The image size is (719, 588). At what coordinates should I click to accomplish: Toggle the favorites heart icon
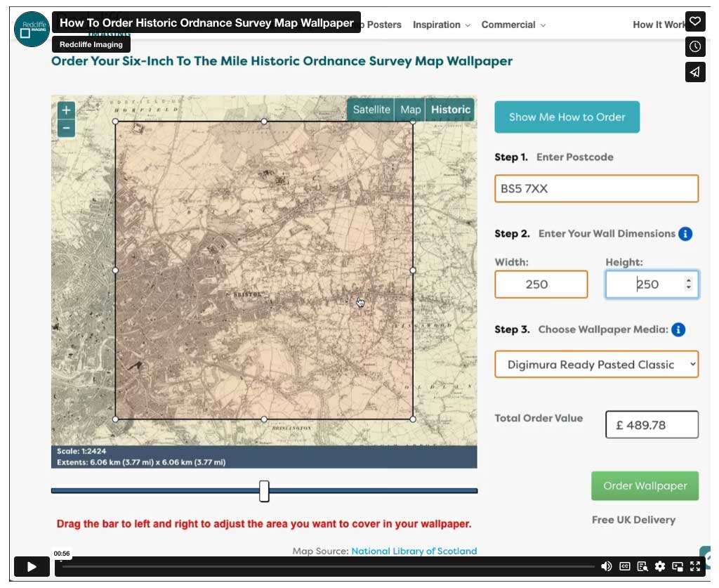pyautogui.click(x=695, y=21)
